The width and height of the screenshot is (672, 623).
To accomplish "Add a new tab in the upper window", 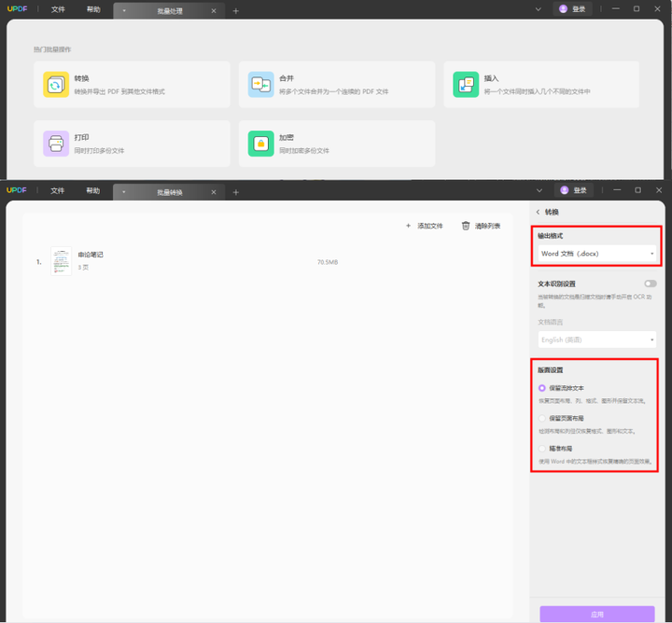I will point(236,10).
